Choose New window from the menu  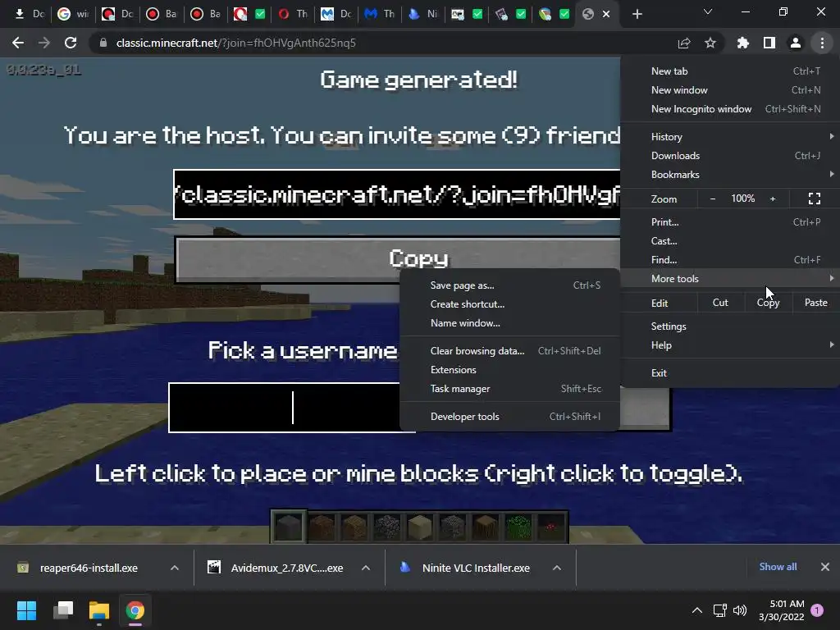point(729,90)
